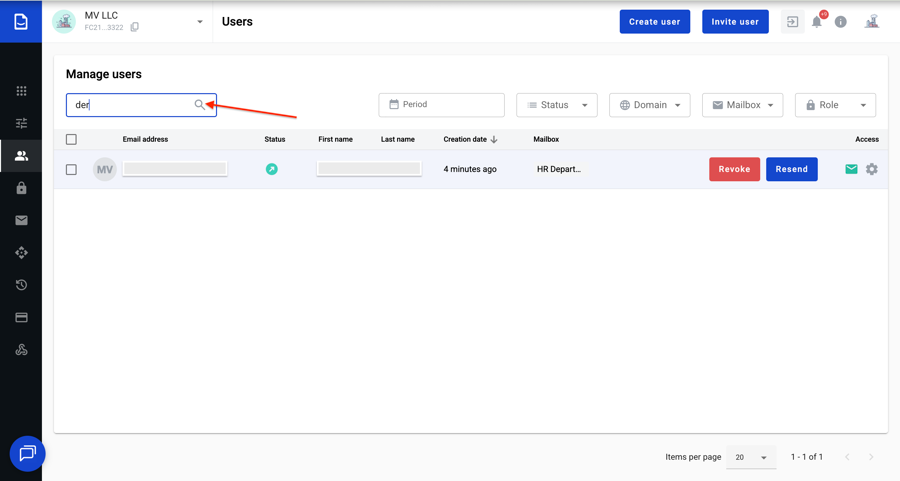Viewport: 900px width, 481px height.
Task: Open the chat support bubble
Action: point(27,454)
